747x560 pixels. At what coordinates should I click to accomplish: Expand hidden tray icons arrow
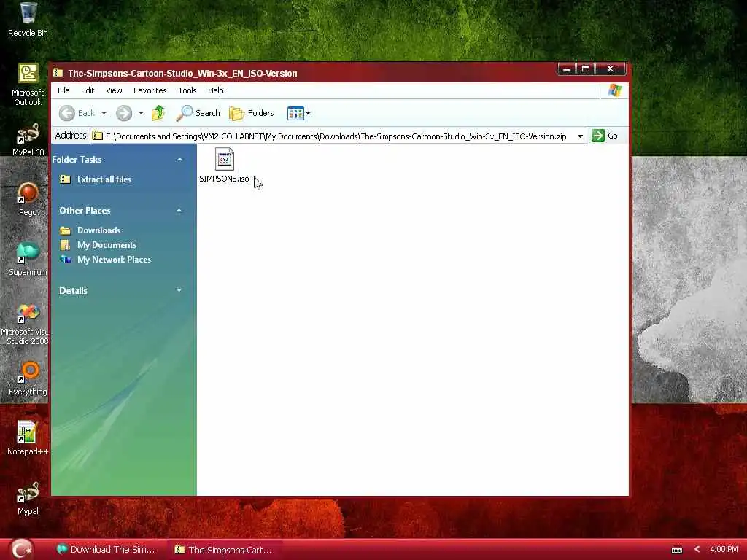pyautogui.click(x=697, y=550)
